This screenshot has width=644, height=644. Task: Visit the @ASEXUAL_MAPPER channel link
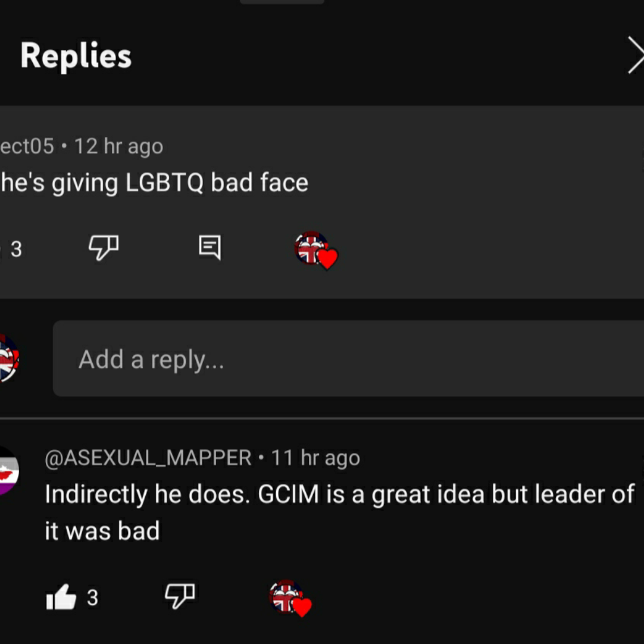click(x=148, y=458)
